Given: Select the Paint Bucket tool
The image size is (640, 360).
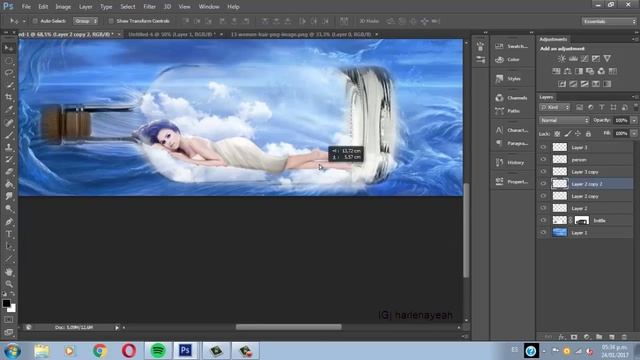Looking at the screenshot, I should point(9,184).
